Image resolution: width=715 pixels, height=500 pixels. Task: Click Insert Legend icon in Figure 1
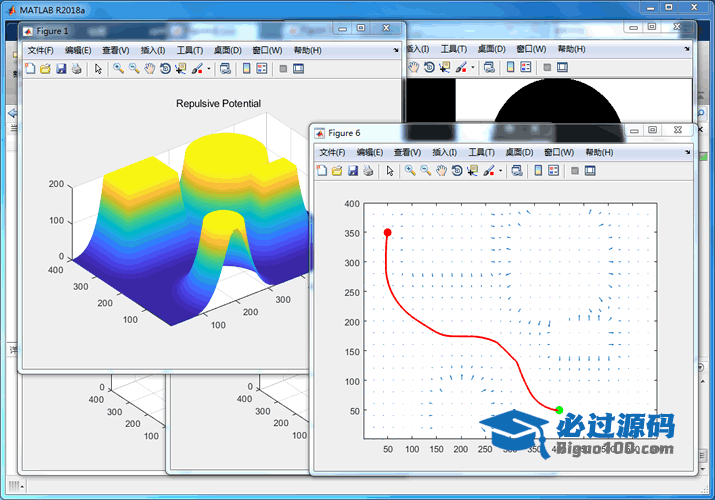262,69
